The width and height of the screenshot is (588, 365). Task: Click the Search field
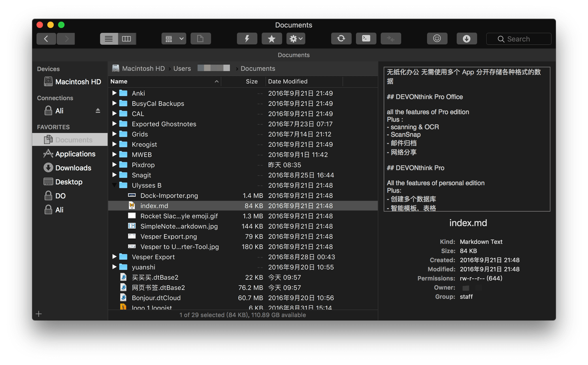click(518, 39)
